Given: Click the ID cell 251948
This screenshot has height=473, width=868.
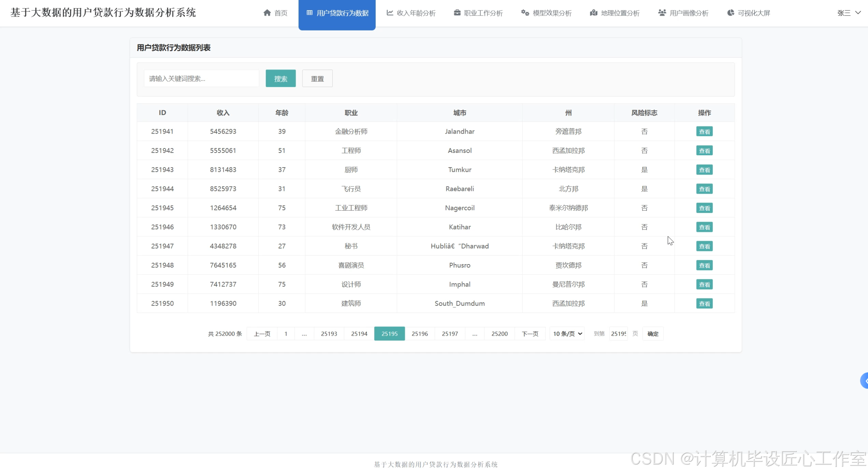Looking at the screenshot, I should (162, 265).
